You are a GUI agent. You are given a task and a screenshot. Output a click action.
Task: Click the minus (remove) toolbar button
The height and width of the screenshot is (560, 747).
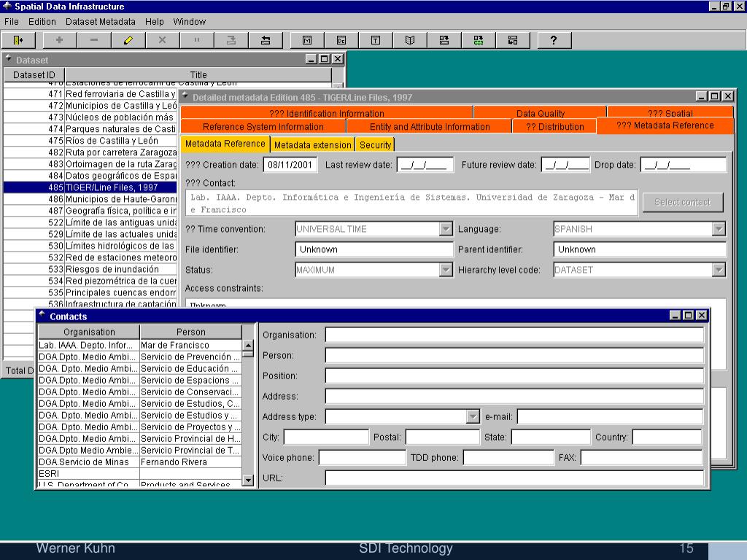pyautogui.click(x=94, y=41)
